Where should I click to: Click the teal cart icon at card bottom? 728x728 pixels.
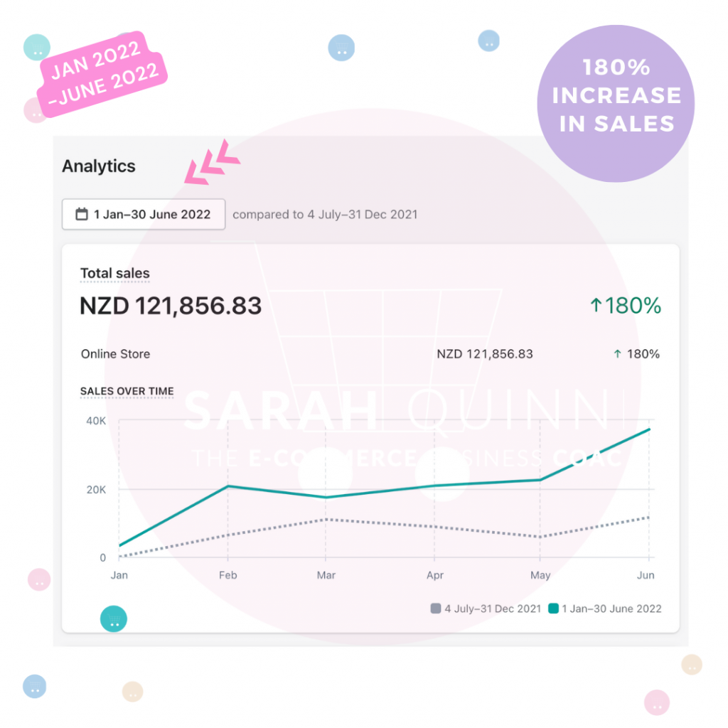click(114, 619)
